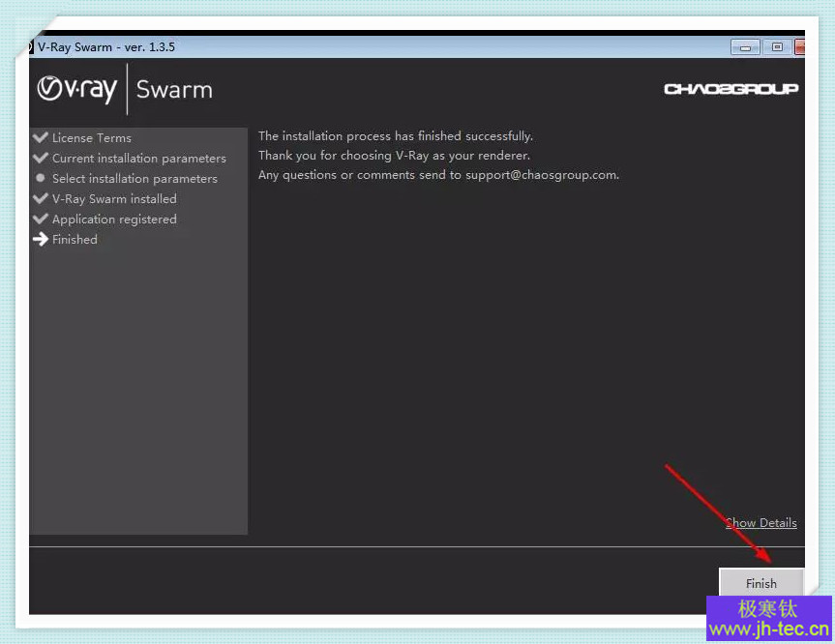Screen dimensions: 835x644
Task: Select the Application registered step
Action: [114, 219]
